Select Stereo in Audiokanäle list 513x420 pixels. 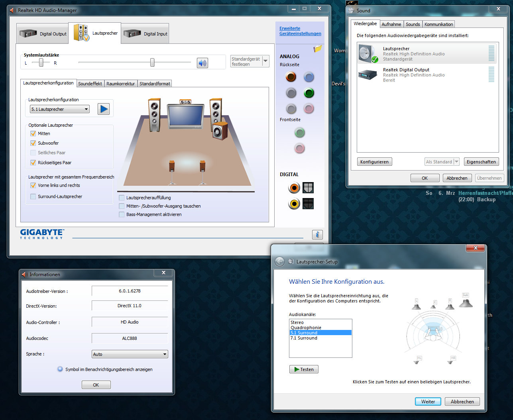320,322
